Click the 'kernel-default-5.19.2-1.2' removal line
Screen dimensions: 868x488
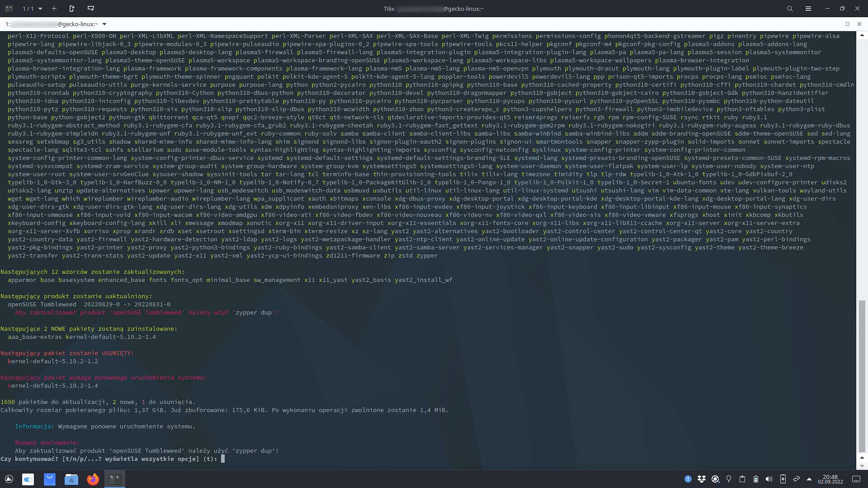[x=53, y=361]
